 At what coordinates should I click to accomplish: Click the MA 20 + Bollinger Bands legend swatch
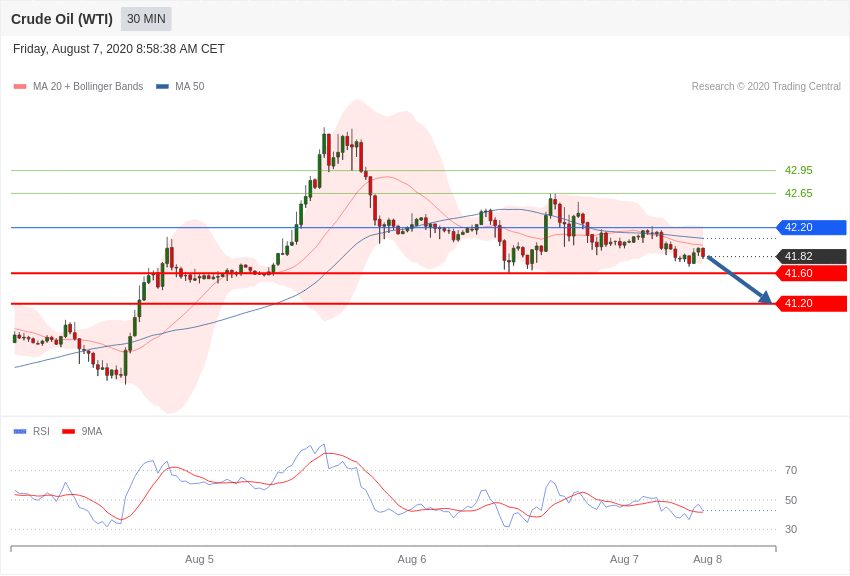pos(20,86)
